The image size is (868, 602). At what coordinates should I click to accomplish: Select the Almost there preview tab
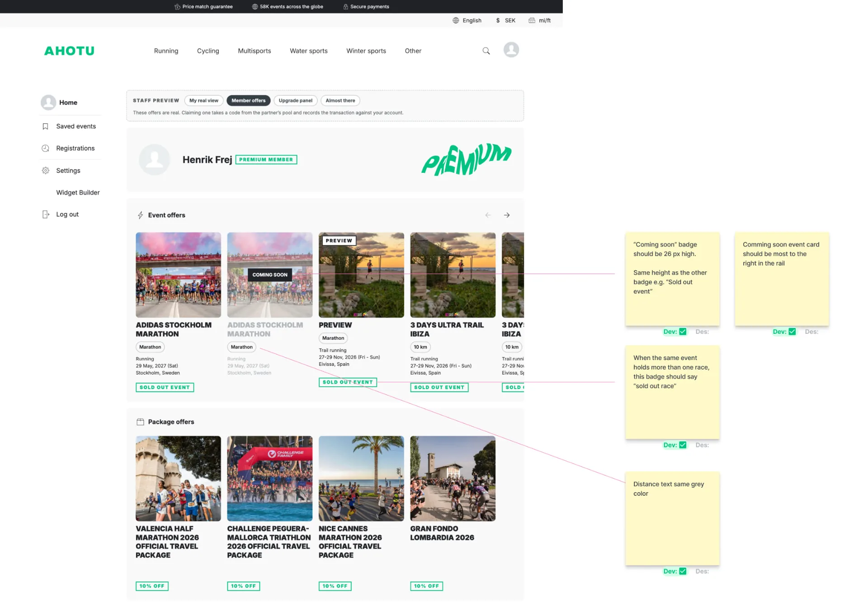click(340, 100)
